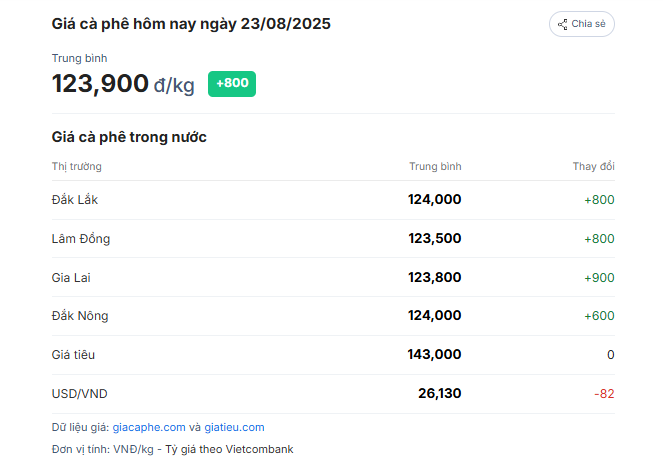Open the giatieu.com link
This screenshot has width=663, height=473.
click(x=234, y=427)
